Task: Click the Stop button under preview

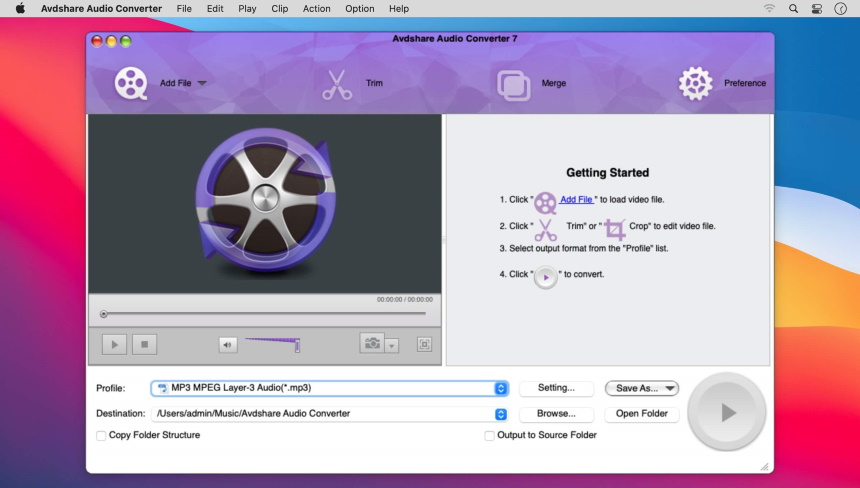Action: point(144,344)
